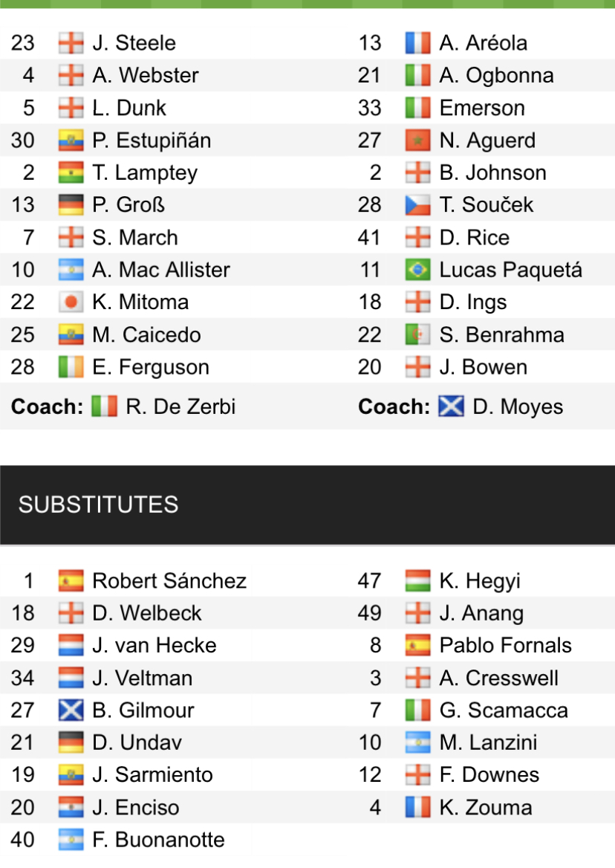The image size is (615, 868).
Task: Click the SUBSTITUTES section header
Action: point(99,505)
